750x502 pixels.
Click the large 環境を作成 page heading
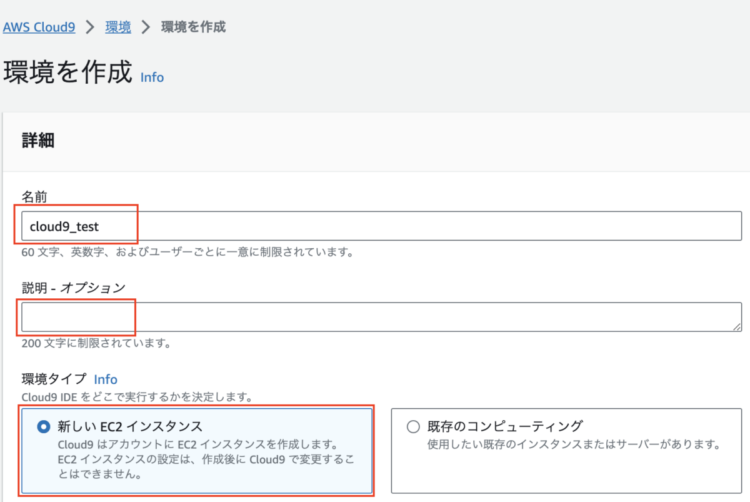point(67,72)
